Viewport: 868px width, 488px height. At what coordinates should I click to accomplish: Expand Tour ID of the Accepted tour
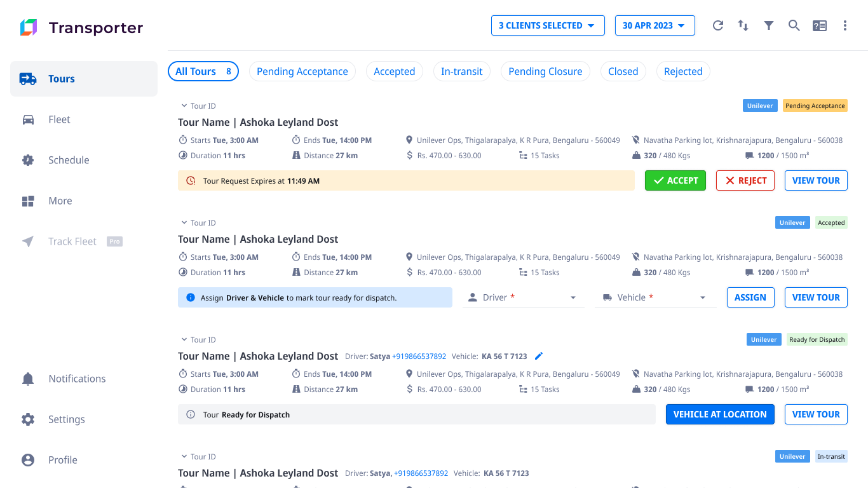[x=198, y=223]
